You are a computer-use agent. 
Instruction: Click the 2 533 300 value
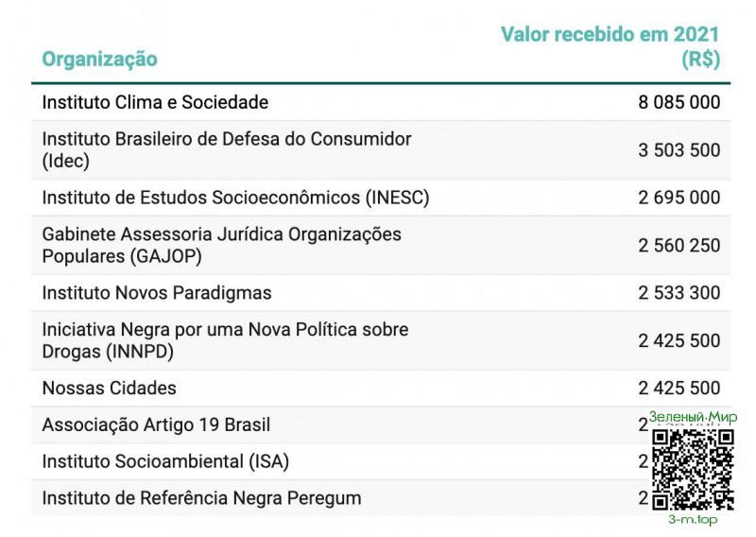[679, 293]
